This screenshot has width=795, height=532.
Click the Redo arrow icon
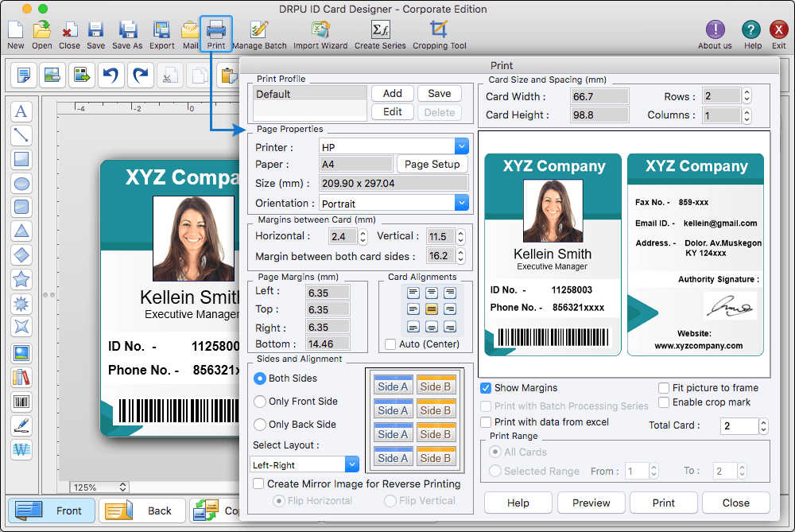(x=140, y=76)
